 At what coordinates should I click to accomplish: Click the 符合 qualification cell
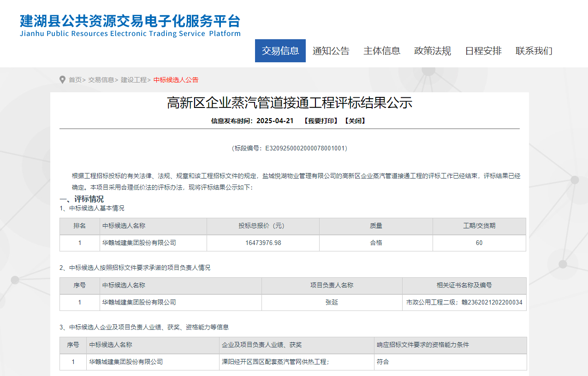click(451, 362)
